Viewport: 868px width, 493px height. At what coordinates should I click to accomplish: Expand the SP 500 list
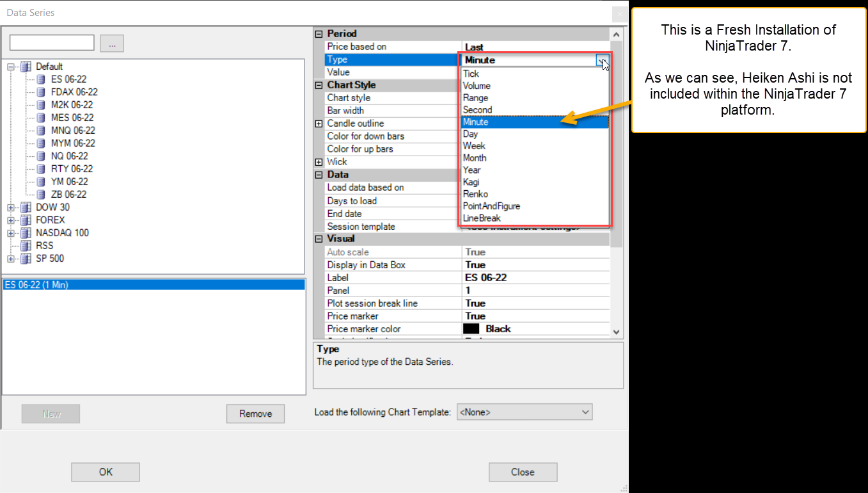[x=11, y=259]
